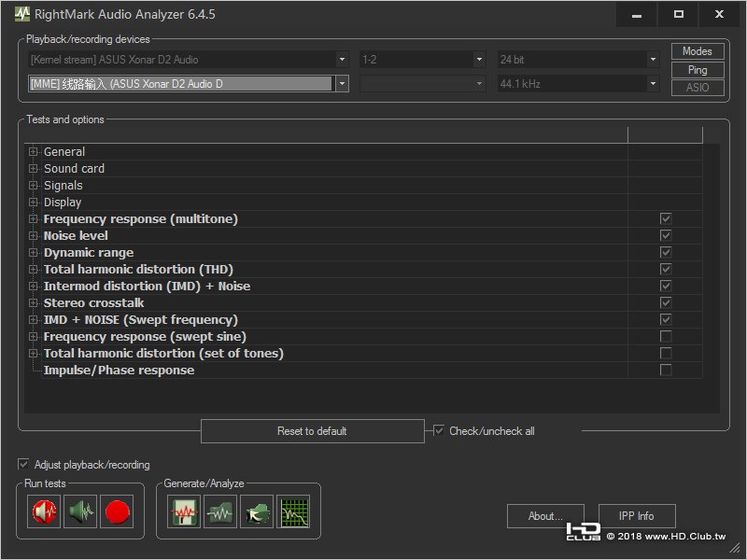
Task: Expand the General options node
Action: tap(33, 151)
